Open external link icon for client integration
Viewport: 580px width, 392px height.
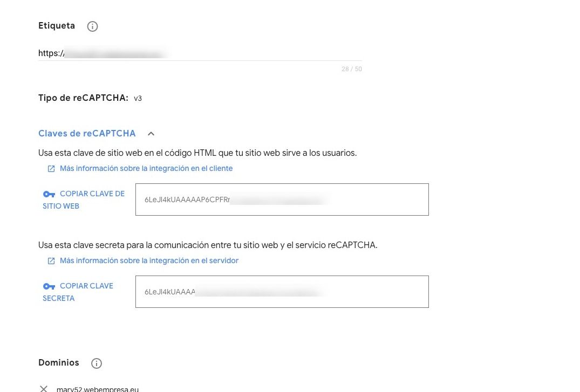point(51,169)
